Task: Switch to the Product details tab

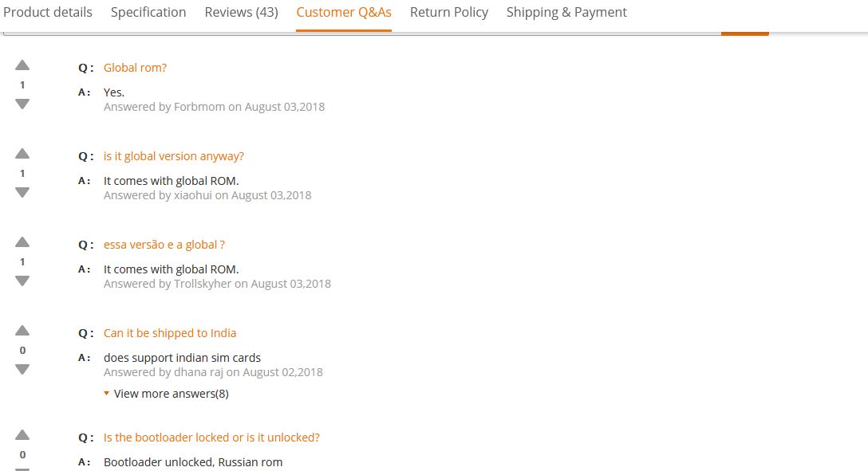Action: [x=48, y=12]
